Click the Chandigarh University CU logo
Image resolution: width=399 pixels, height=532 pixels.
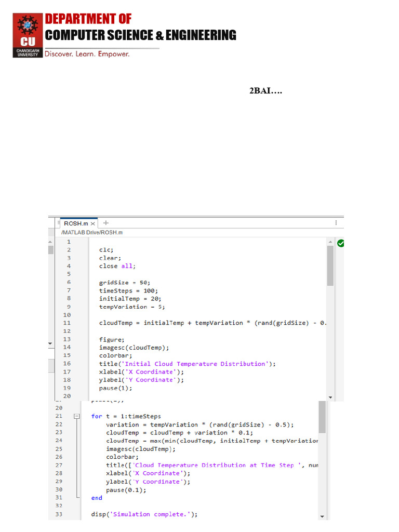pyautogui.click(x=28, y=35)
